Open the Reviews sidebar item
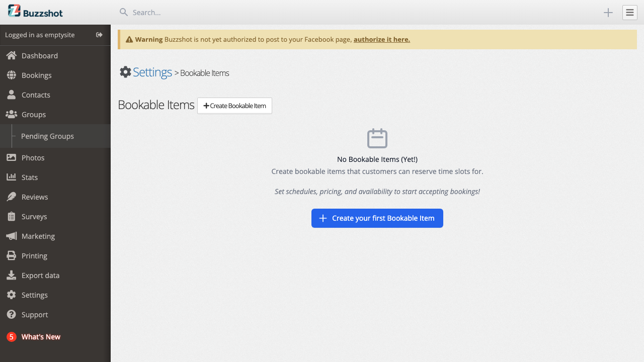This screenshot has width=644, height=362. click(x=55, y=197)
